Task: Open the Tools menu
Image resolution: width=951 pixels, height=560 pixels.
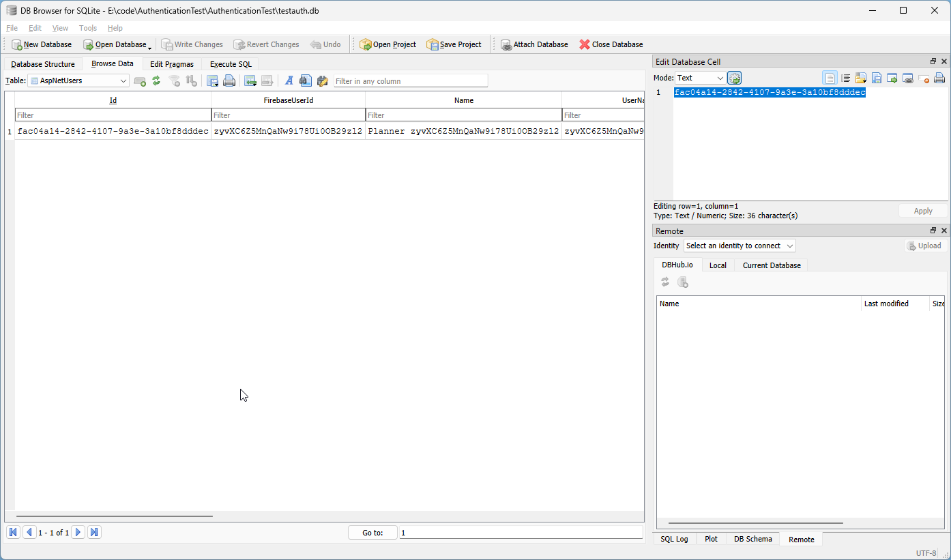Action: click(87, 28)
